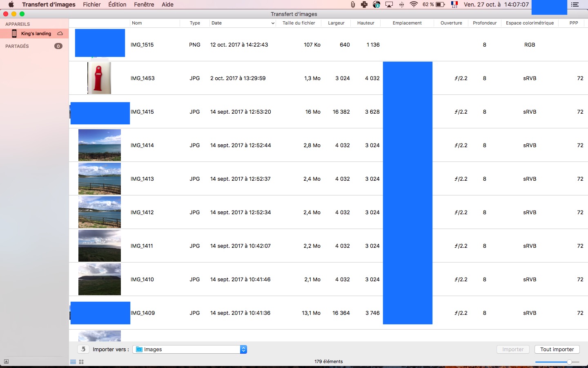588x368 pixels.
Task: Click date '12 oct. 2017 à 14:22:43'
Action: 239,45
